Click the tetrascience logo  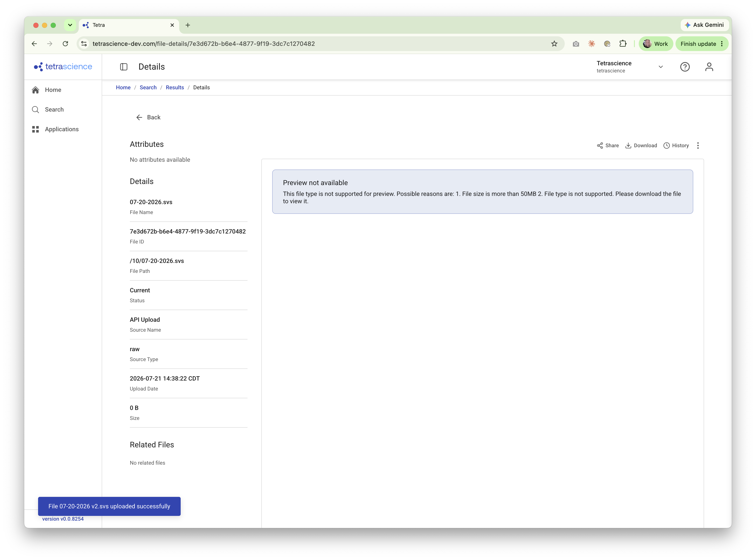(63, 66)
